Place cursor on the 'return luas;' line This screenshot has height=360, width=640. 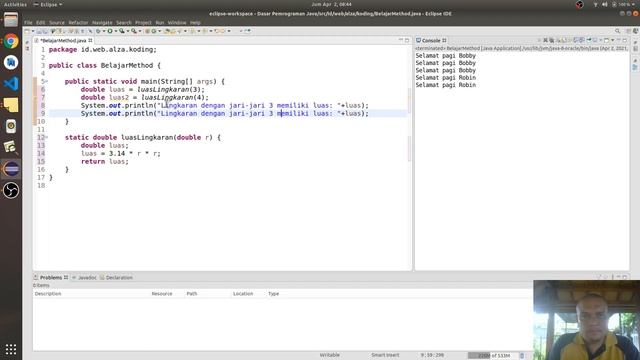click(x=104, y=161)
